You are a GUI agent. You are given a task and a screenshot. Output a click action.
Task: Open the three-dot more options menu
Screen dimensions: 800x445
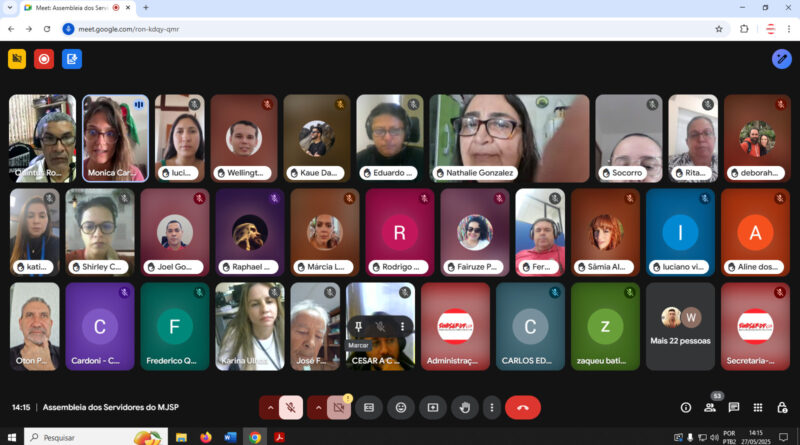point(491,407)
